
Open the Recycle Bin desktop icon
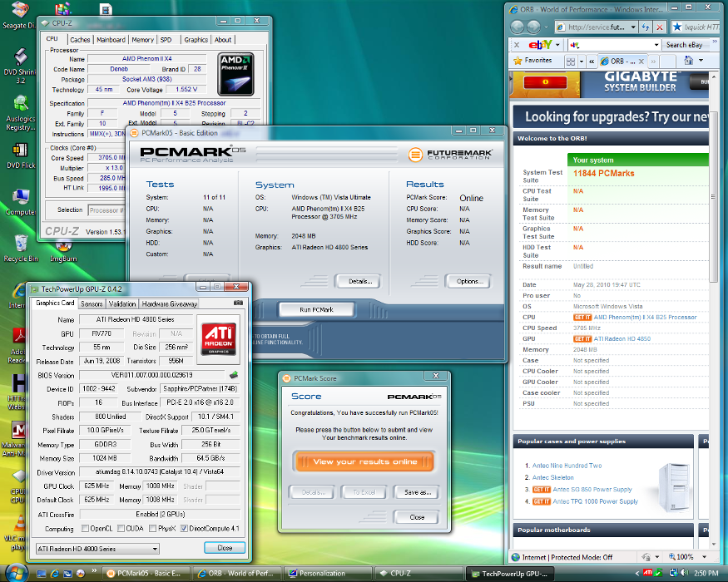tap(21, 249)
